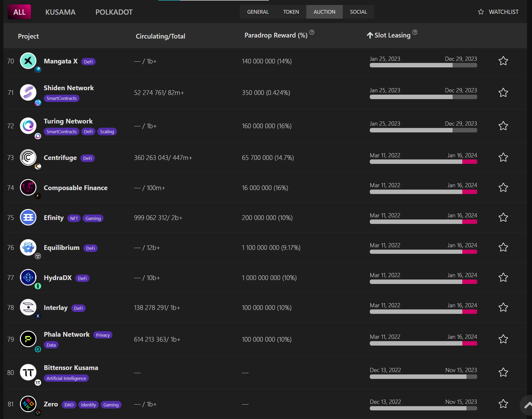Open the TOKEN view tab

click(x=291, y=12)
